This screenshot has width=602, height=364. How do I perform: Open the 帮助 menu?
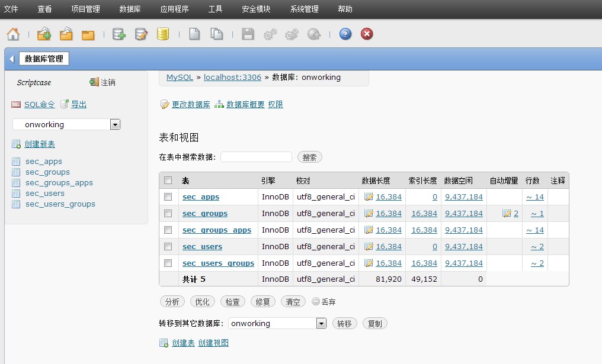(345, 9)
